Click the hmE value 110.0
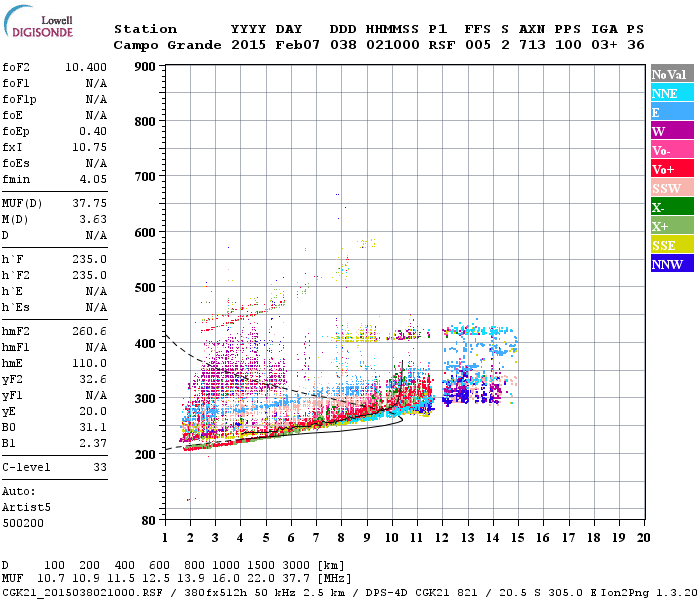The width and height of the screenshot is (700, 600). [90, 363]
